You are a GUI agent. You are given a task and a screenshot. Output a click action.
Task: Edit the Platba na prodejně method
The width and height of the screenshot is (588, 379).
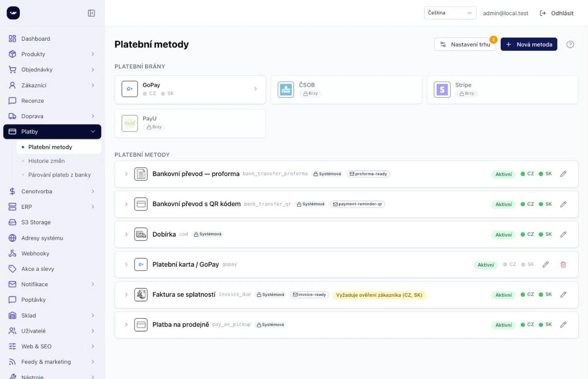click(x=563, y=325)
